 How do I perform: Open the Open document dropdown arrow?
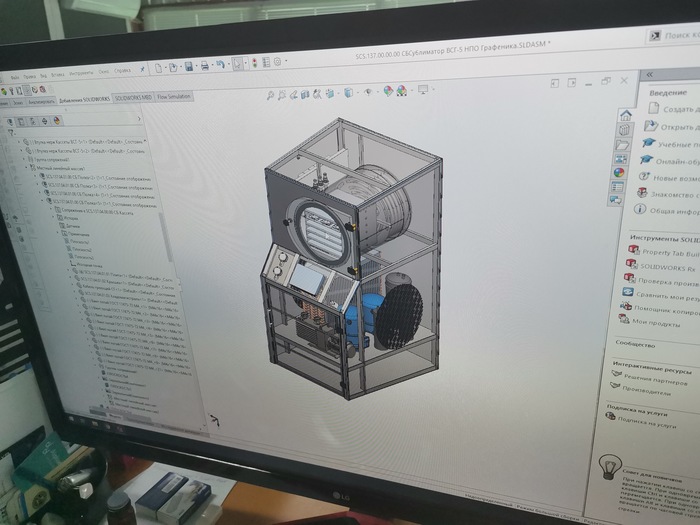[179, 67]
